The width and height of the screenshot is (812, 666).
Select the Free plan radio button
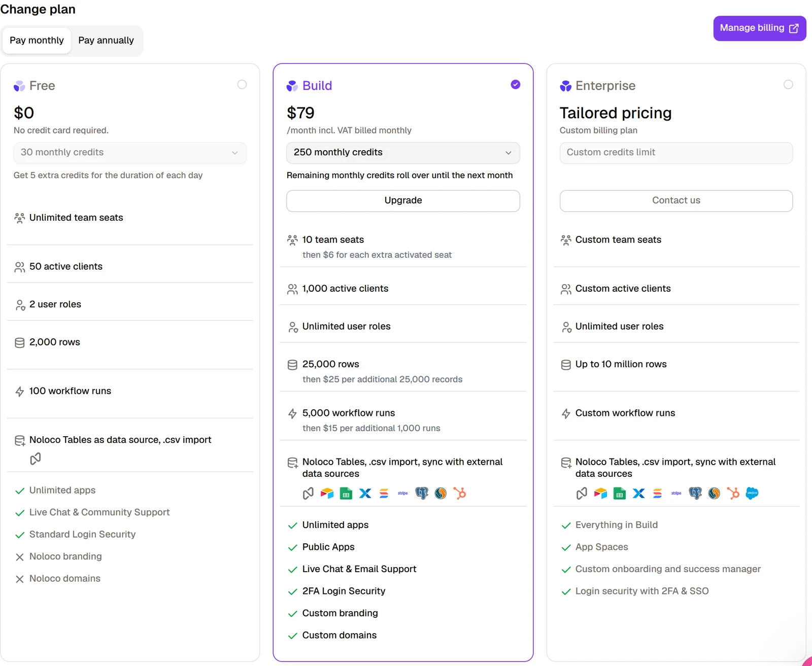click(242, 85)
